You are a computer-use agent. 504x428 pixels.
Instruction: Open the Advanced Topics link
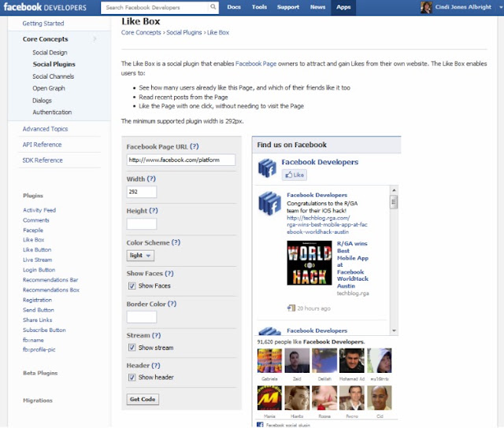coord(45,129)
